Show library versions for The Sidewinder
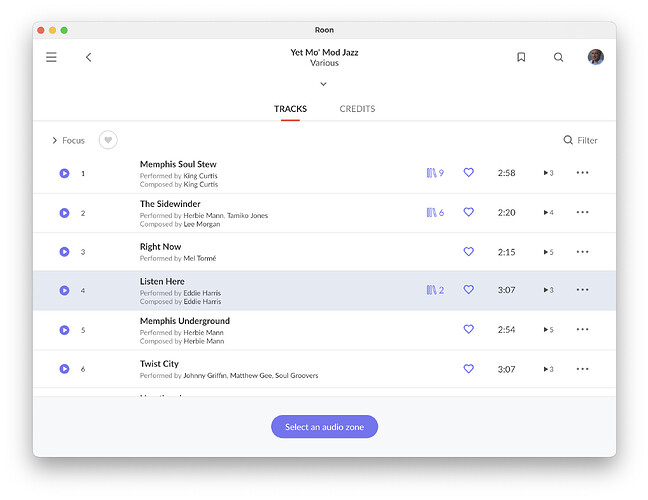The width and height of the screenshot is (648, 500). click(x=435, y=212)
